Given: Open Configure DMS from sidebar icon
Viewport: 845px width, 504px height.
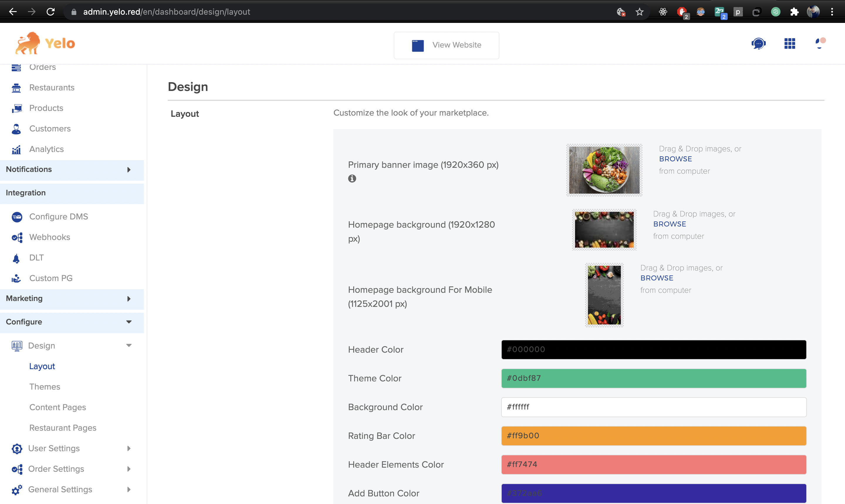Looking at the screenshot, I should (17, 217).
